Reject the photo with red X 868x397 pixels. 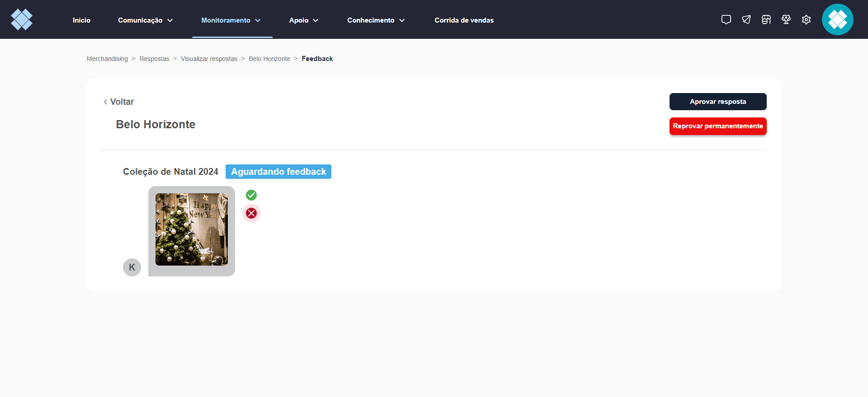(251, 213)
